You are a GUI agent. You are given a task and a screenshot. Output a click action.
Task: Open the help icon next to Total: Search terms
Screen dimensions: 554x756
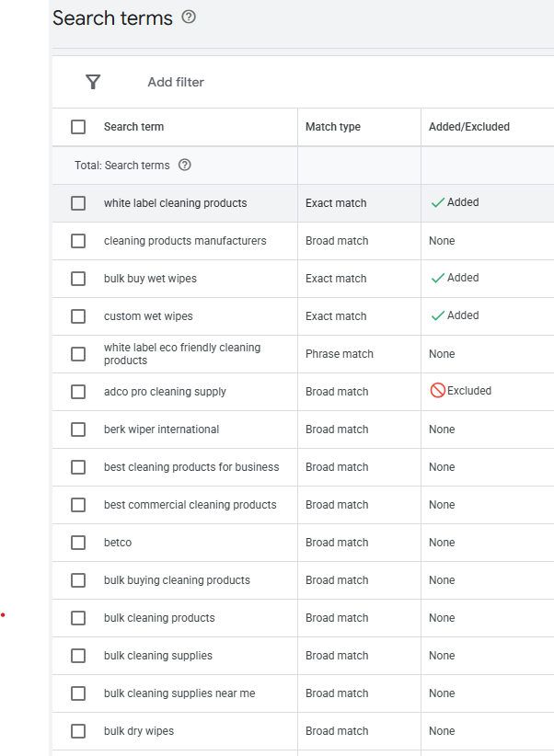[x=184, y=165]
